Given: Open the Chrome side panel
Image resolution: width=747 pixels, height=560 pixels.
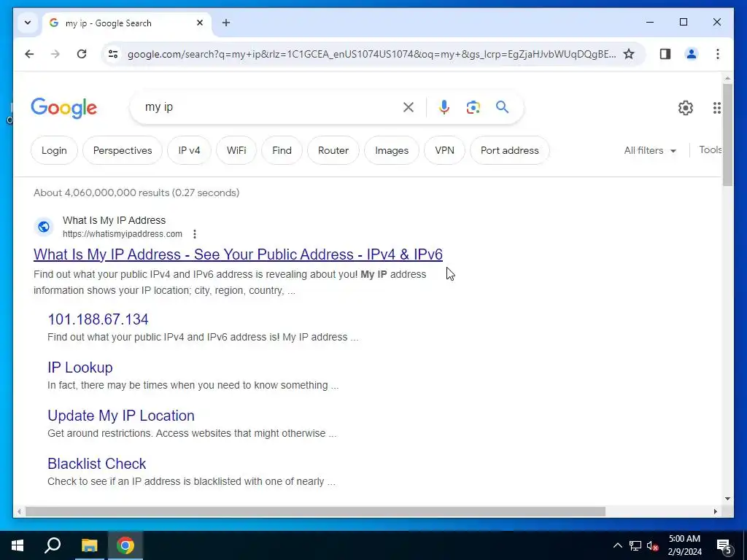Looking at the screenshot, I should [x=665, y=54].
